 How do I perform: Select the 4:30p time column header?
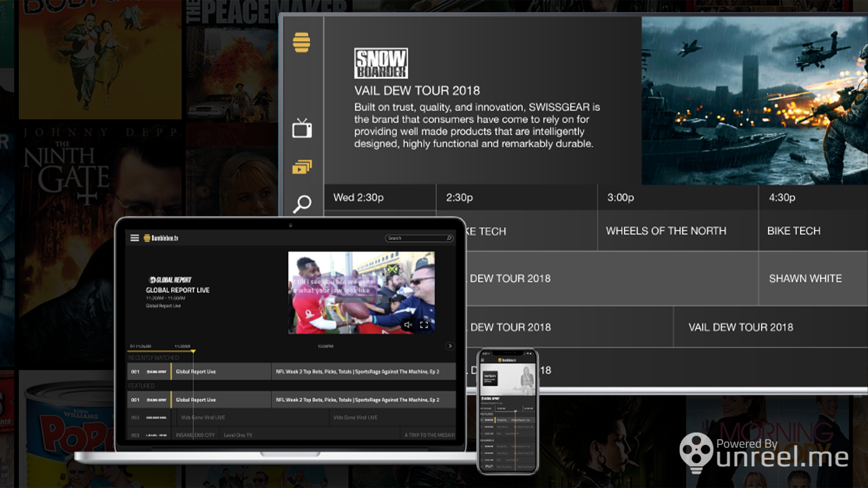(782, 197)
